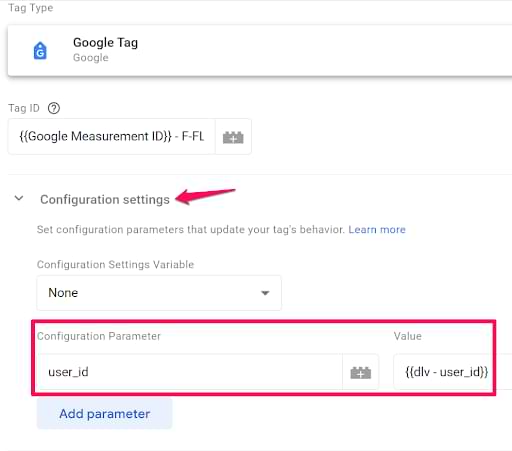The width and height of the screenshot is (512, 451).
Task: Click dropdown arrow in None selector
Action: [265, 293]
